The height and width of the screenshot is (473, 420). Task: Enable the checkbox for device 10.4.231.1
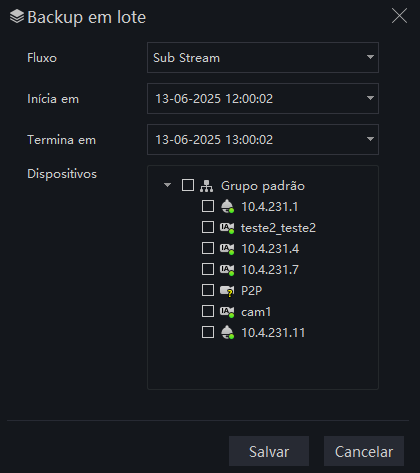coord(208,206)
